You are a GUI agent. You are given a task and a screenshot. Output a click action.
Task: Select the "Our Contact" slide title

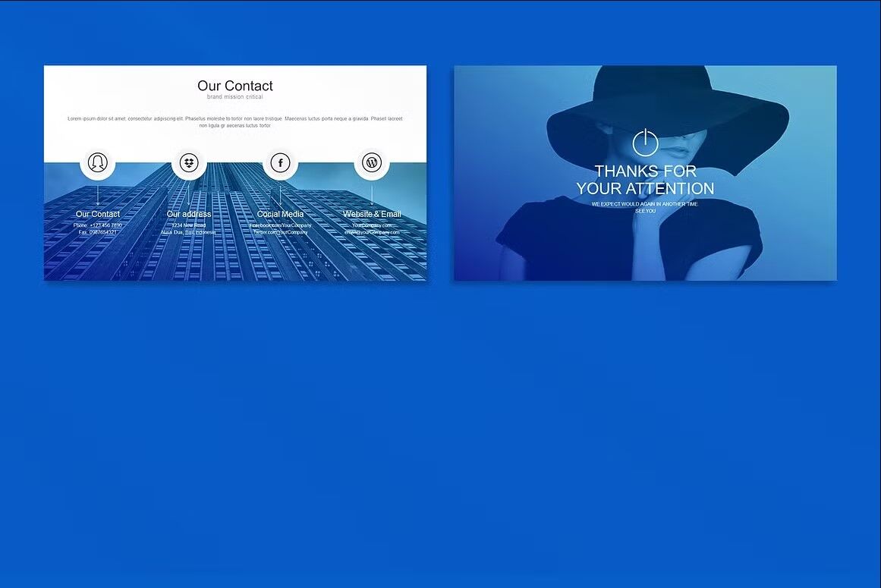[x=235, y=86]
